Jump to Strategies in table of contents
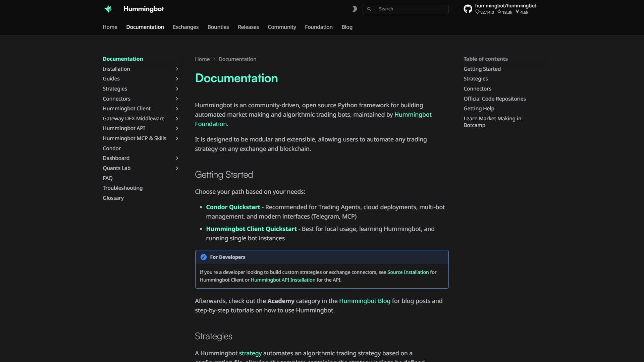The width and height of the screenshot is (644, 362). click(476, 79)
